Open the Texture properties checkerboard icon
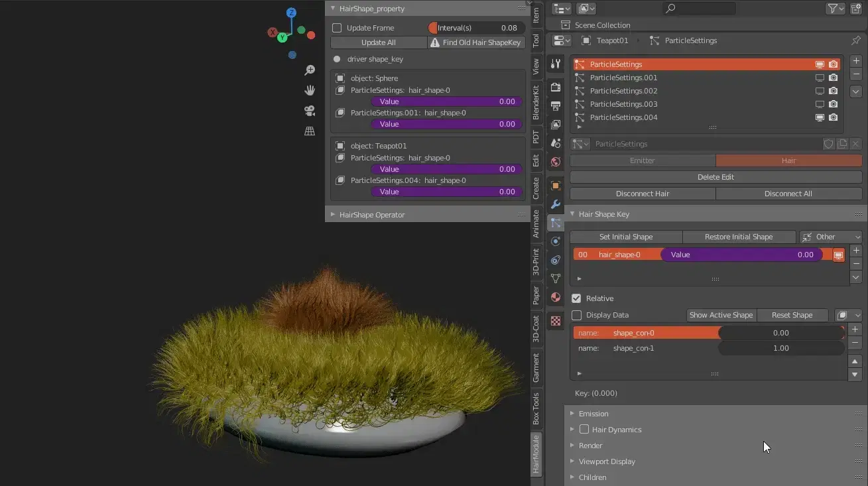The height and width of the screenshot is (486, 868). coord(555,321)
